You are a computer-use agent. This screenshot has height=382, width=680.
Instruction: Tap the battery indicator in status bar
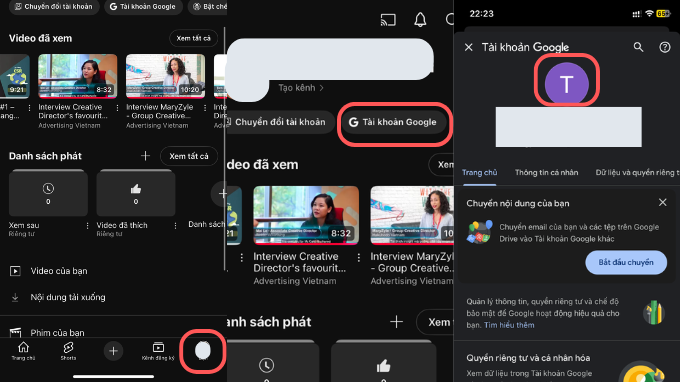pyautogui.click(x=663, y=14)
